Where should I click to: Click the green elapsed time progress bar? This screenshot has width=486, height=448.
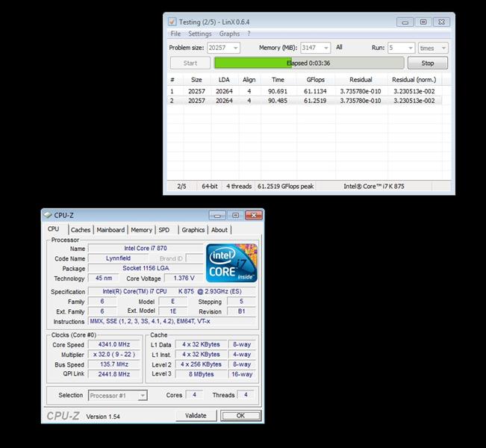(309, 63)
